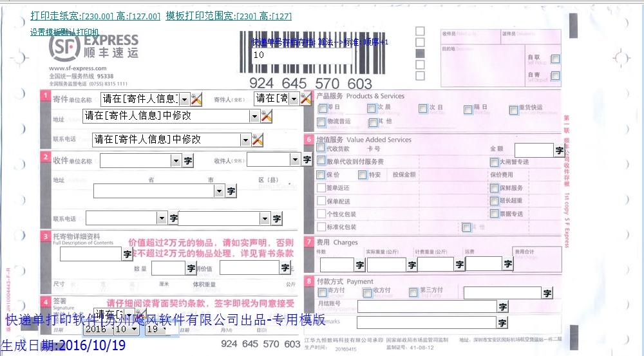The width and height of the screenshot is (644, 356).
Task: Tick the 次日 service checkbox
Action: (x=423, y=108)
